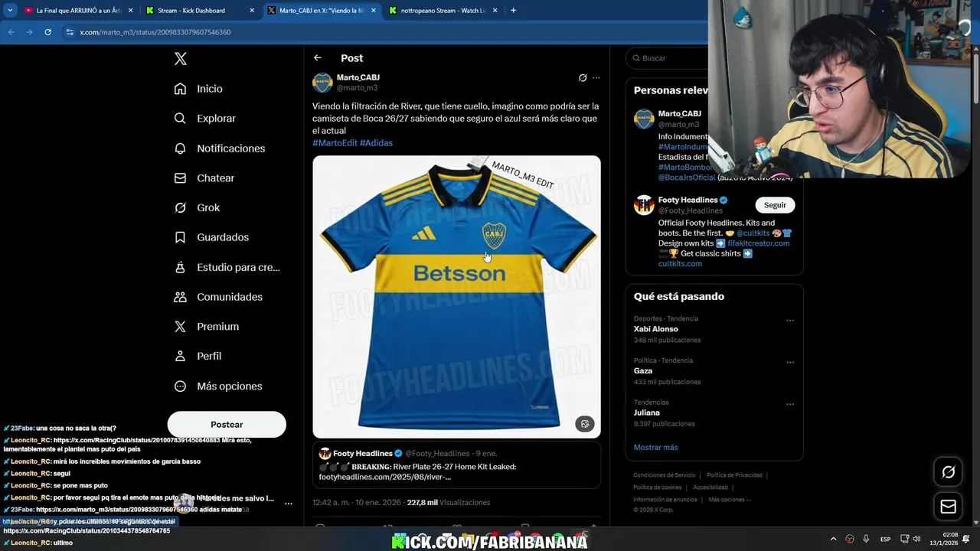Screen dimensions: 980x551
Task: Switch to the La Final que ARRUINÓ tab
Action: [x=78, y=11]
